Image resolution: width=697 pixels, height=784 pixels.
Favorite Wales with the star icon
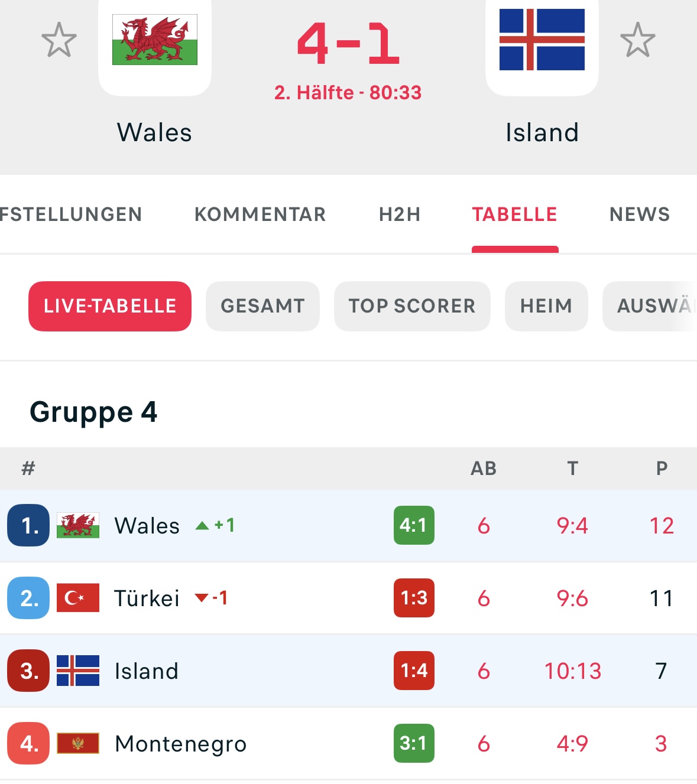coord(59,40)
